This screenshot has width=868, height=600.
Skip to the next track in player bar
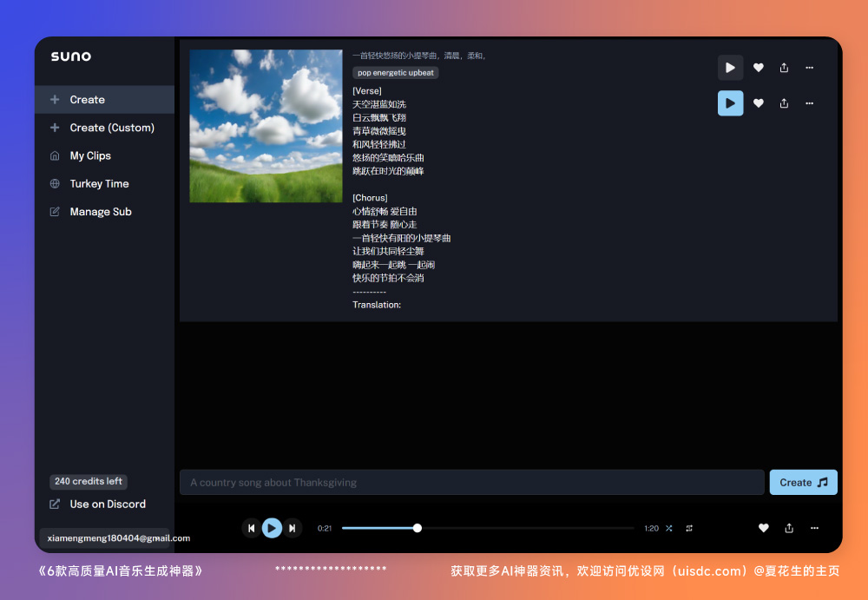pos(293,528)
